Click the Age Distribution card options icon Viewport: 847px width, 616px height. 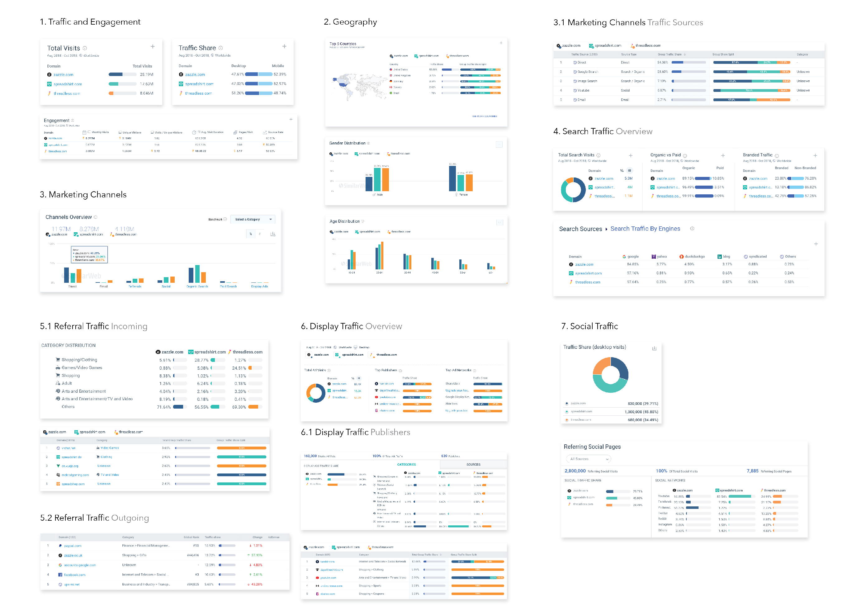[500, 223]
